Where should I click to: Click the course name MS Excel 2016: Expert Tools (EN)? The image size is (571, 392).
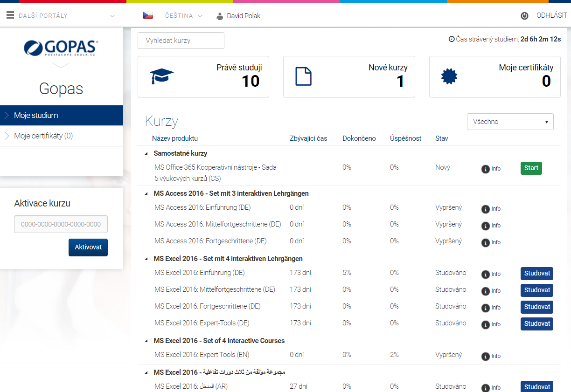pos(202,355)
